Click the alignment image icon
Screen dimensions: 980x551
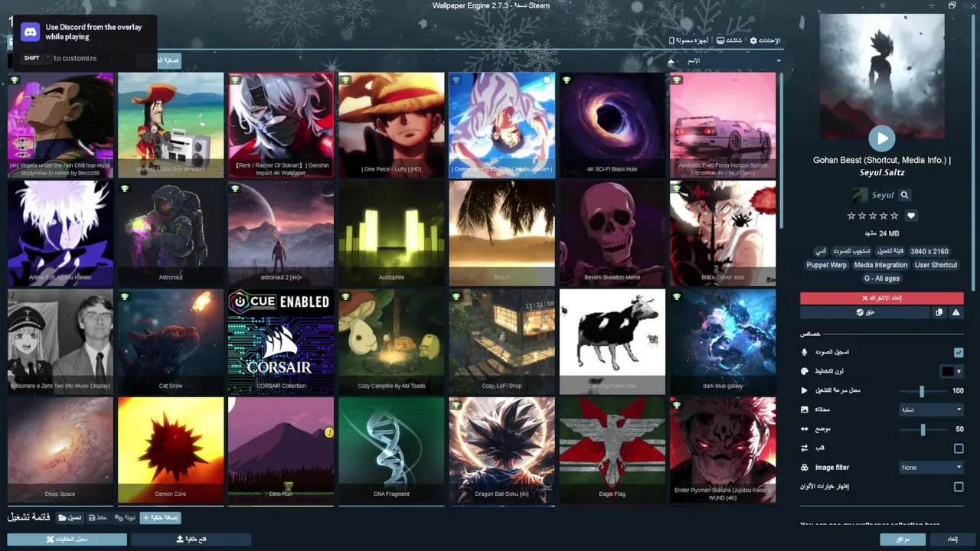(x=804, y=409)
